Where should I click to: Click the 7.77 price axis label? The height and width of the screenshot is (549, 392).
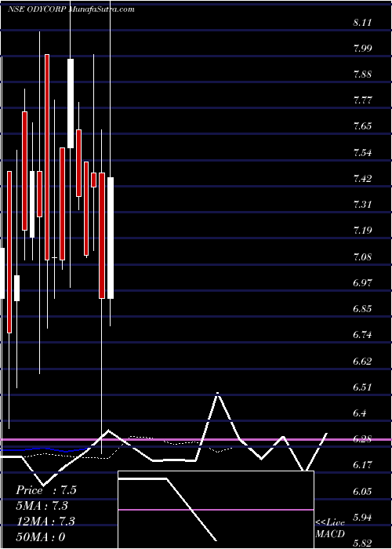(x=362, y=101)
